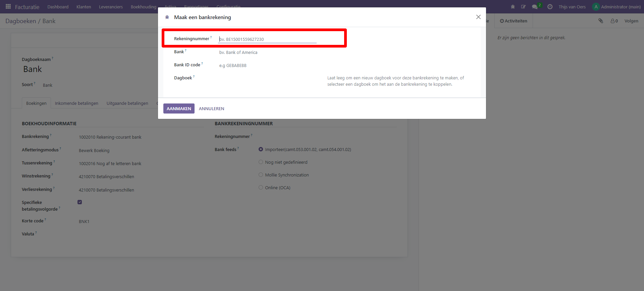Open the Administrator user menu

point(616,7)
